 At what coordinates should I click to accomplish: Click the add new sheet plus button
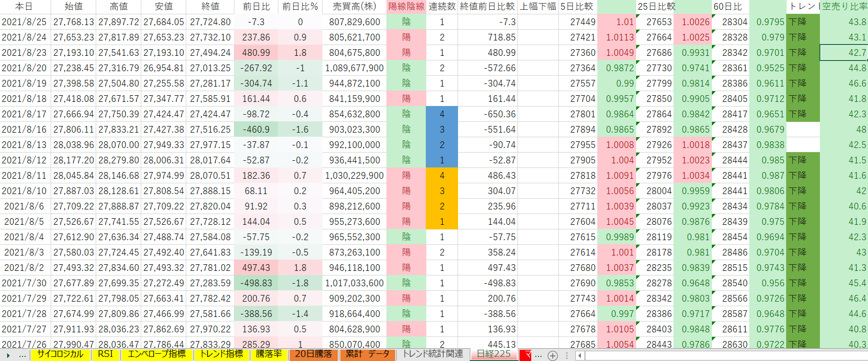553,355
